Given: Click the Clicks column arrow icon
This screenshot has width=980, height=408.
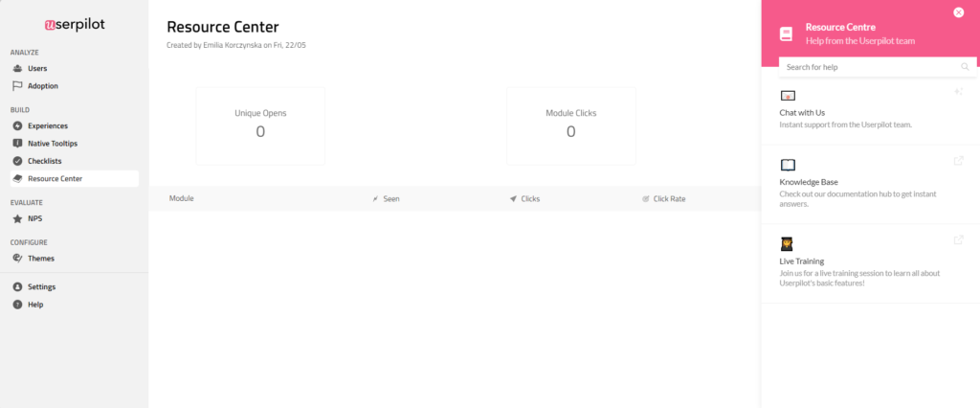Looking at the screenshot, I should 513,198.
